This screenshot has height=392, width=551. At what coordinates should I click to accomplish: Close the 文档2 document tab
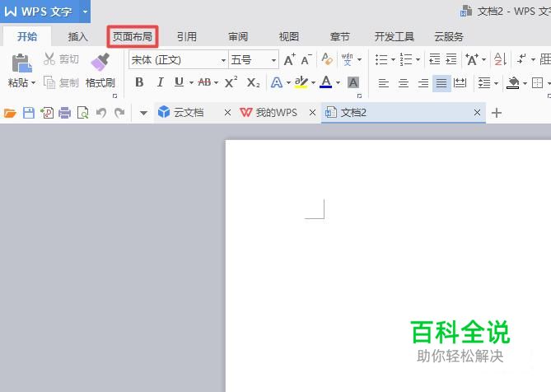click(477, 113)
